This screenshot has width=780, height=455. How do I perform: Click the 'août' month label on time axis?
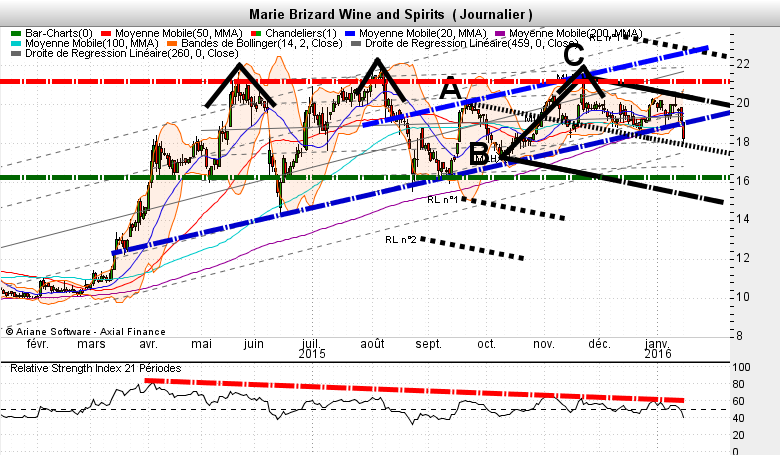coord(372,344)
